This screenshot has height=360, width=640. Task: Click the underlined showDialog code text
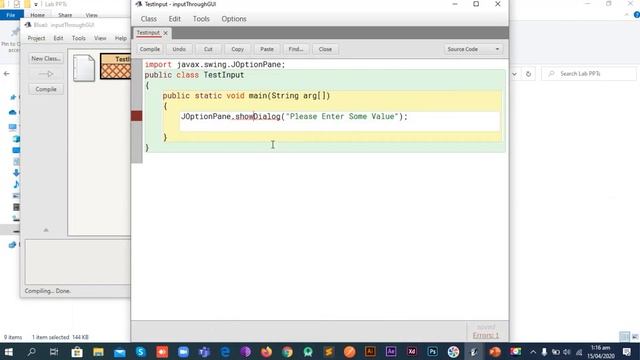click(258, 116)
